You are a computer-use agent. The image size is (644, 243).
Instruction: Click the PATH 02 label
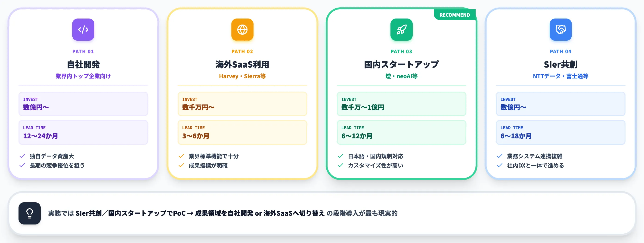click(242, 52)
